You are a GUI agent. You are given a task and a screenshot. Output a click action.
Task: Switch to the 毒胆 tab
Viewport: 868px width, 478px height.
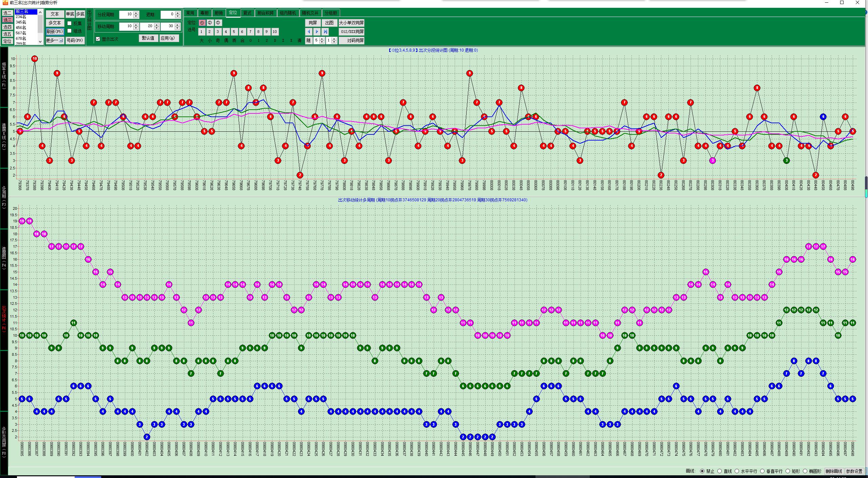204,13
